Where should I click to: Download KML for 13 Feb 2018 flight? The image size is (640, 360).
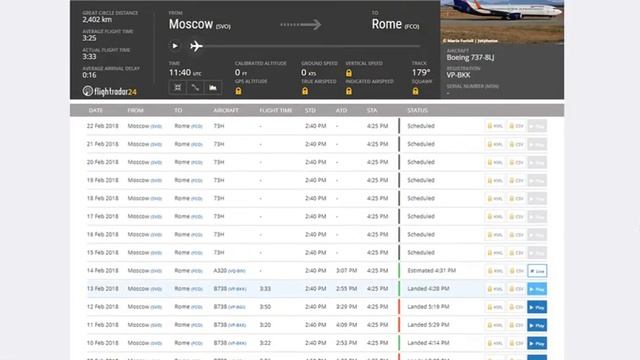tap(495, 289)
